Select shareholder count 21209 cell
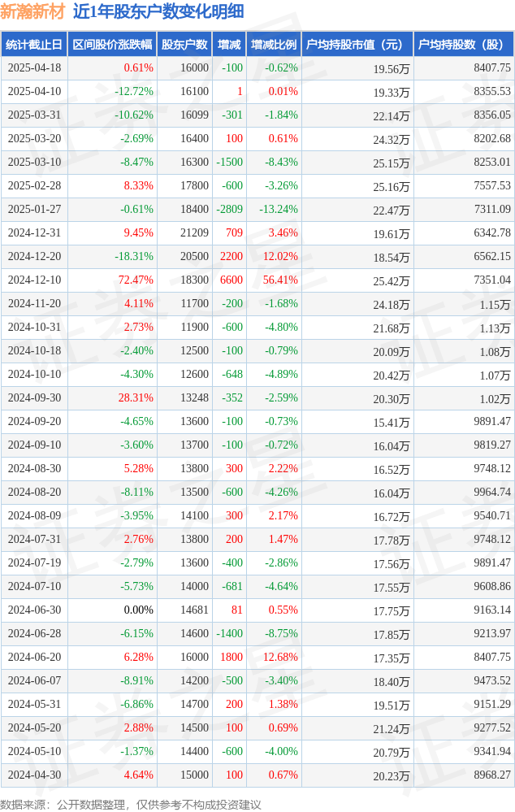Image resolution: width=515 pixels, height=812 pixels. pyautogui.click(x=195, y=233)
